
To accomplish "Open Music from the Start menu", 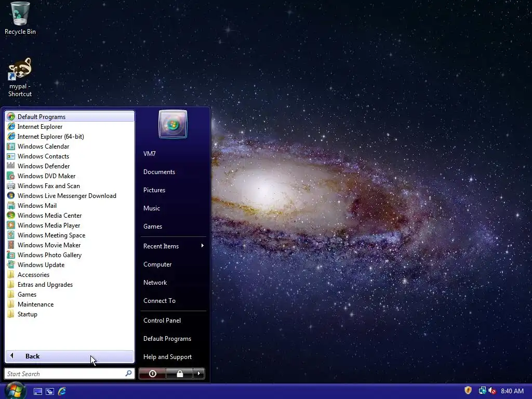I will coord(173,208).
